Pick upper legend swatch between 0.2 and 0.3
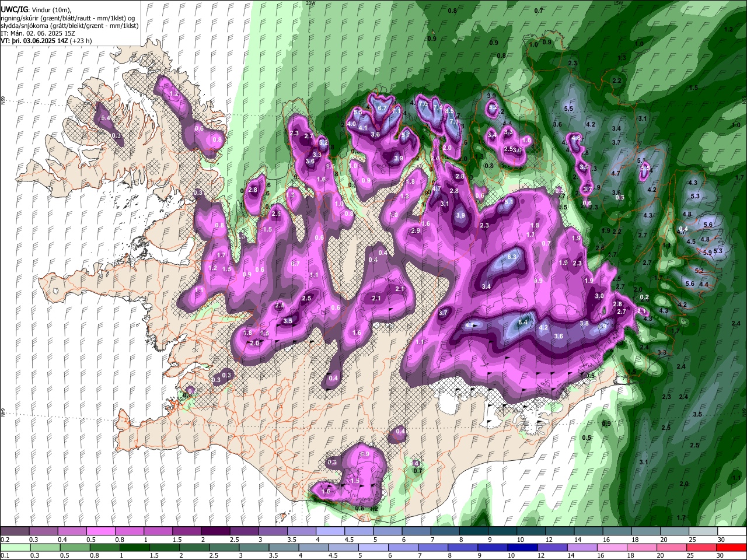This screenshot has height=560, width=747. pos(15,531)
